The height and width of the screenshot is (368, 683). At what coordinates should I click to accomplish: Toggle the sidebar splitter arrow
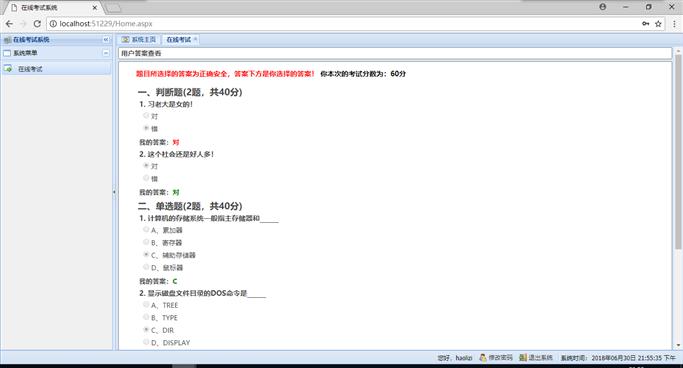[115, 192]
